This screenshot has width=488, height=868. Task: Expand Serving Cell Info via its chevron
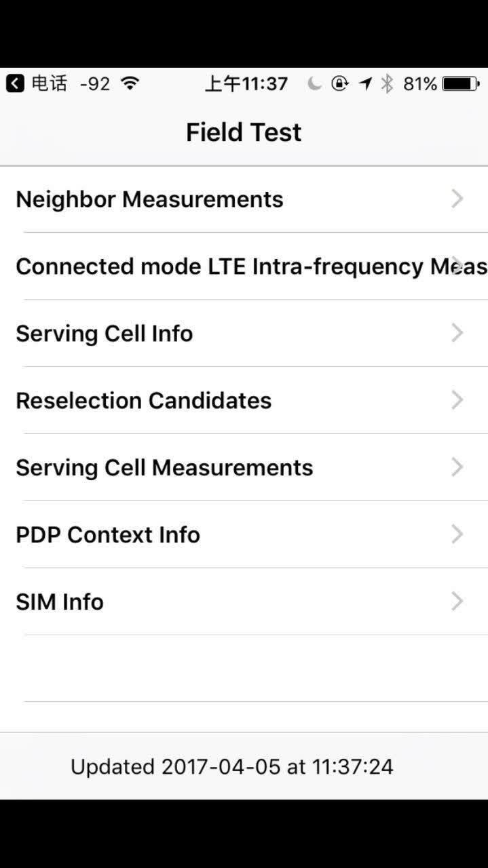click(457, 333)
